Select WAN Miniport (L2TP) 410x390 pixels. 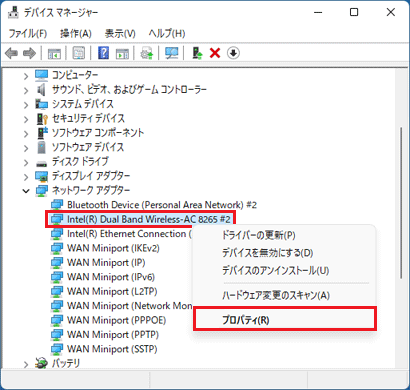tap(112, 291)
